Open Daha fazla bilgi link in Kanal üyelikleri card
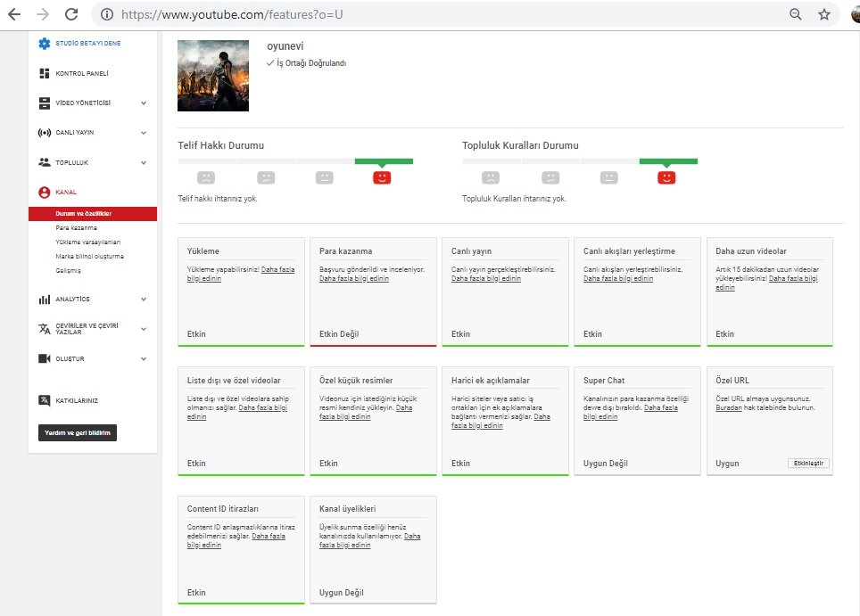 [344, 546]
